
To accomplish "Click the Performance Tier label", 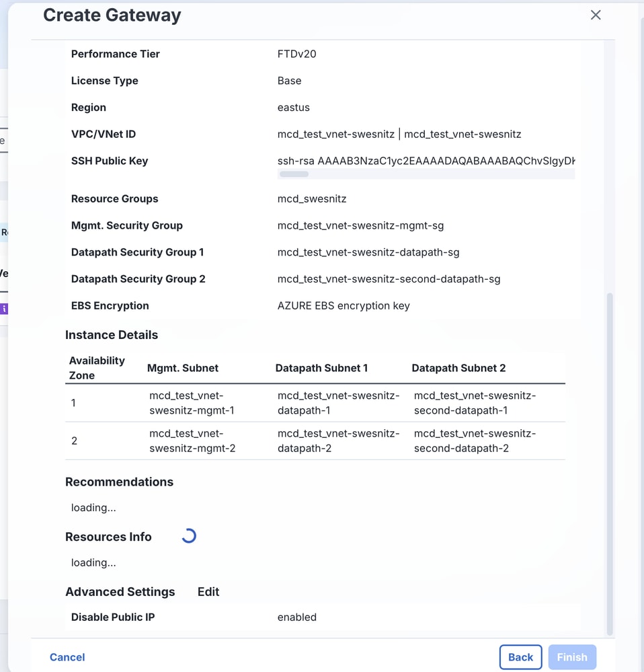I will tap(115, 54).
